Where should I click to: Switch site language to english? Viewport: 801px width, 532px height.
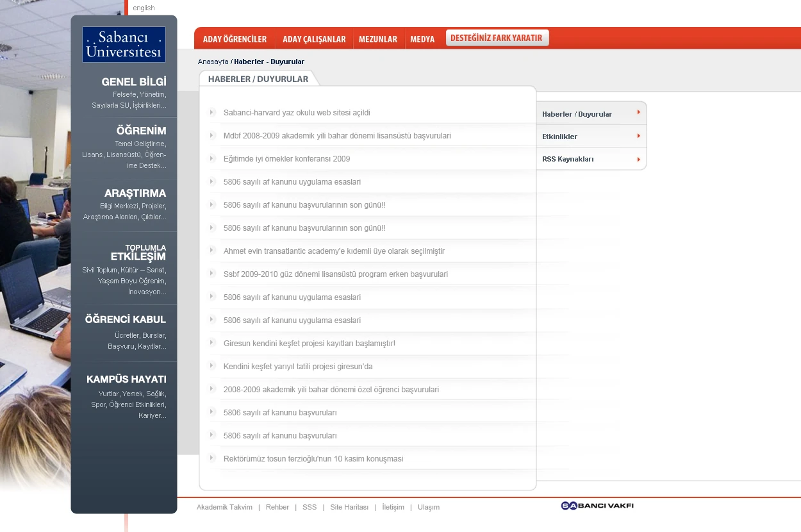(144, 8)
